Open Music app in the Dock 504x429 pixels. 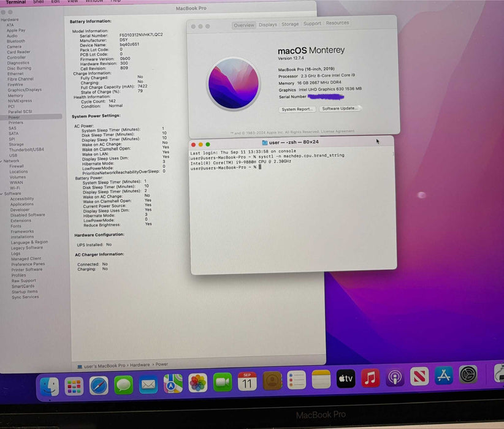tap(370, 378)
